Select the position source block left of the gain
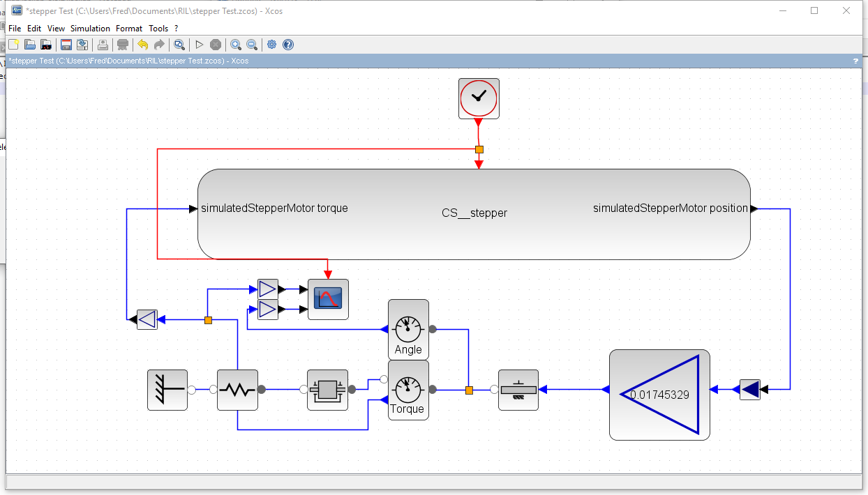The height and width of the screenshot is (495, 868). [518, 390]
